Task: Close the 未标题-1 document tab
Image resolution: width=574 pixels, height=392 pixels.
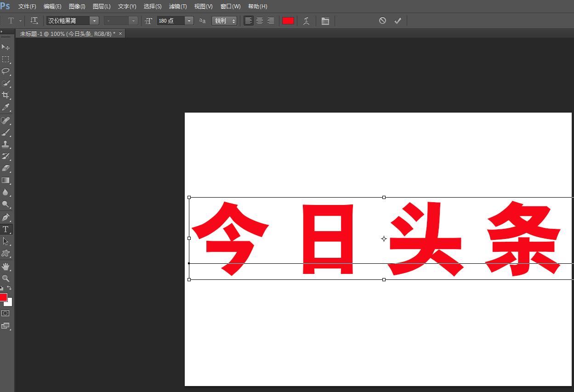Action: click(121, 34)
